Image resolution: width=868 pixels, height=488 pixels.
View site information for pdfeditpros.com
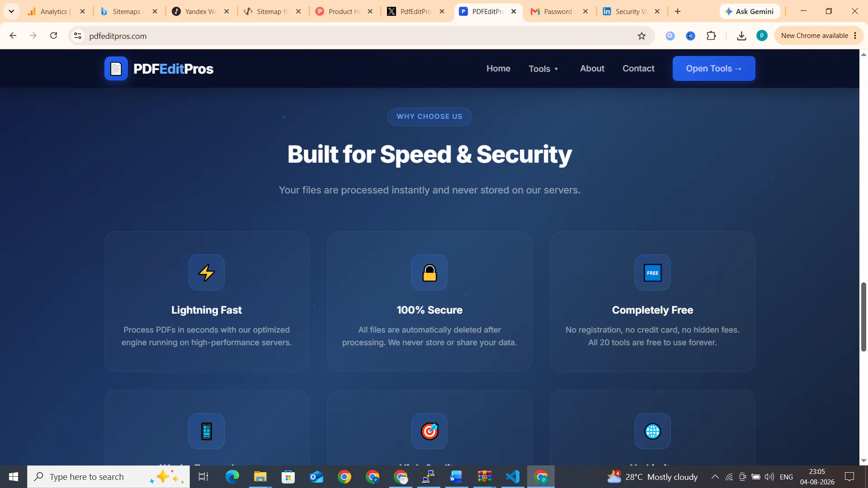point(78,36)
